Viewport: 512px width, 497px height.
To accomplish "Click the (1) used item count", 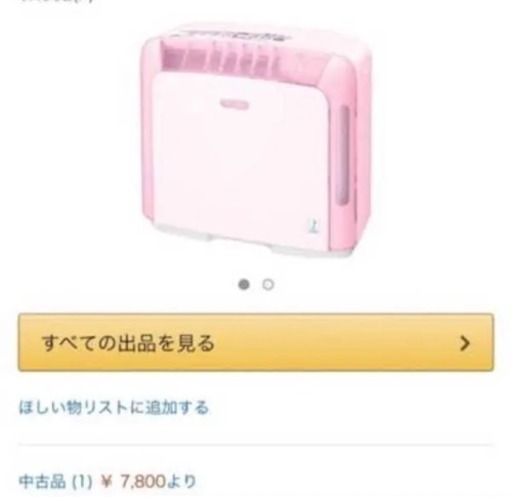I will 82,482.
